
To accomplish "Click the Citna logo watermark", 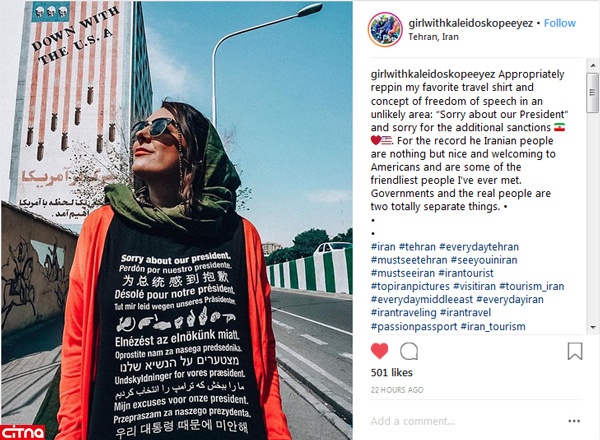I will (x=23, y=432).
